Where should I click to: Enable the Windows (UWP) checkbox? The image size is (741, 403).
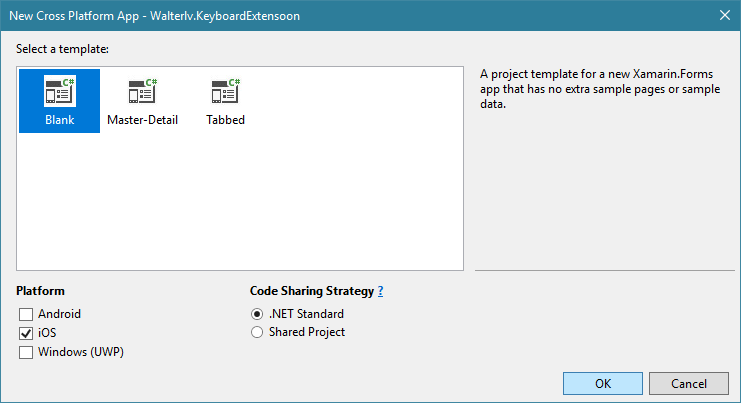click(26, 352)
